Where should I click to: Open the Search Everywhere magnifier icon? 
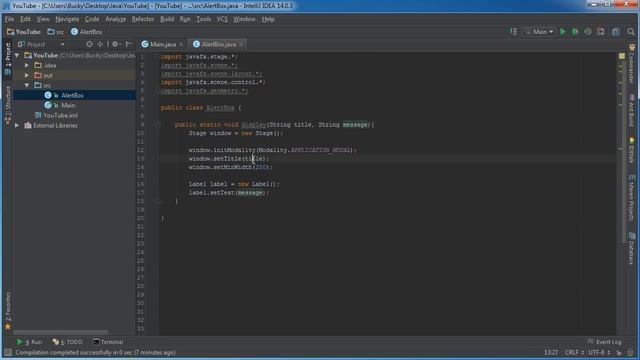pyautogui.click(x=631, y=31)
